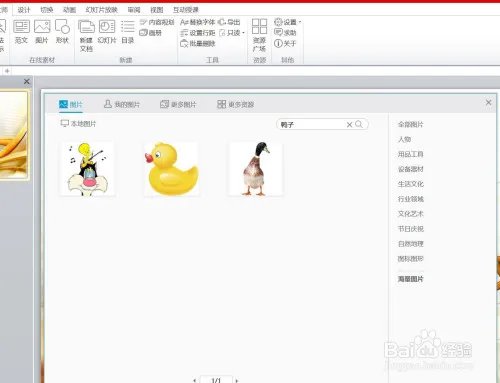Switch to 更多图片 more pictures tab
500x383 pixels.
point(178,104)
